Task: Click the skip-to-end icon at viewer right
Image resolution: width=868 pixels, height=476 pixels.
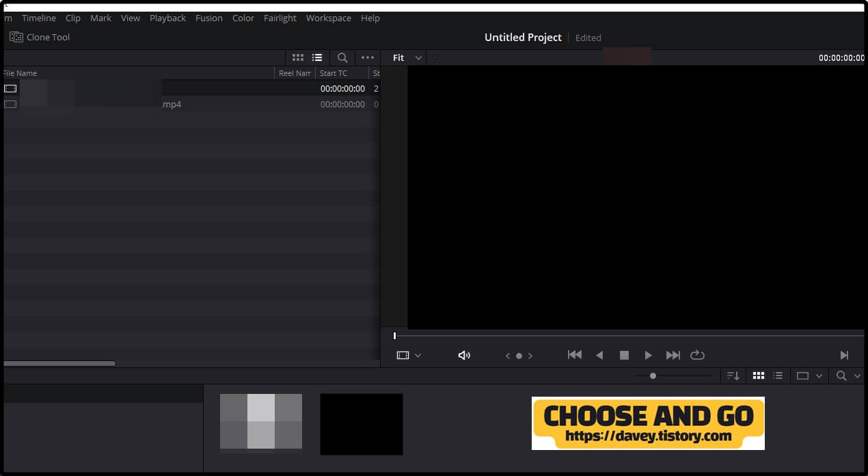Action: (844, 355)
